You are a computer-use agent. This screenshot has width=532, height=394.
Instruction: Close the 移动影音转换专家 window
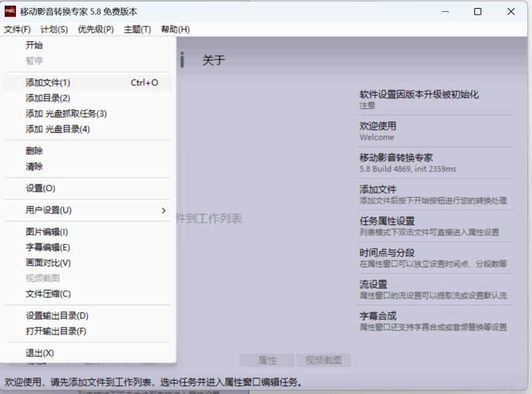pos(511,11)
